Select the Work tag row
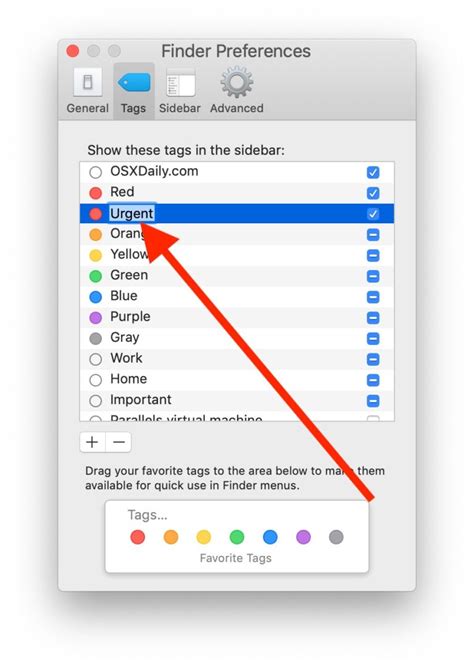Screen dimensions: 474x668 pos(237,359)
